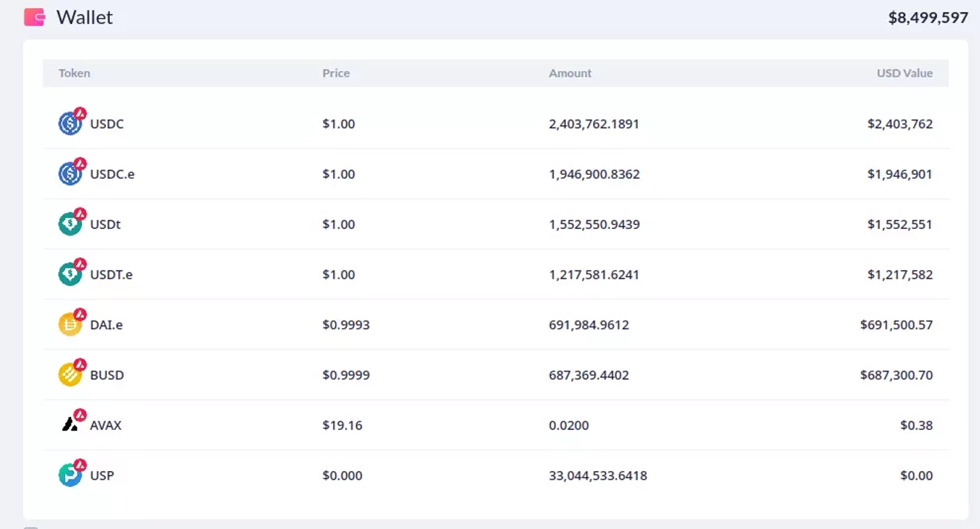The height and width of the screenshot is (529, 980).
Task: Select the USDC.e token name
Action: point(112,174)
